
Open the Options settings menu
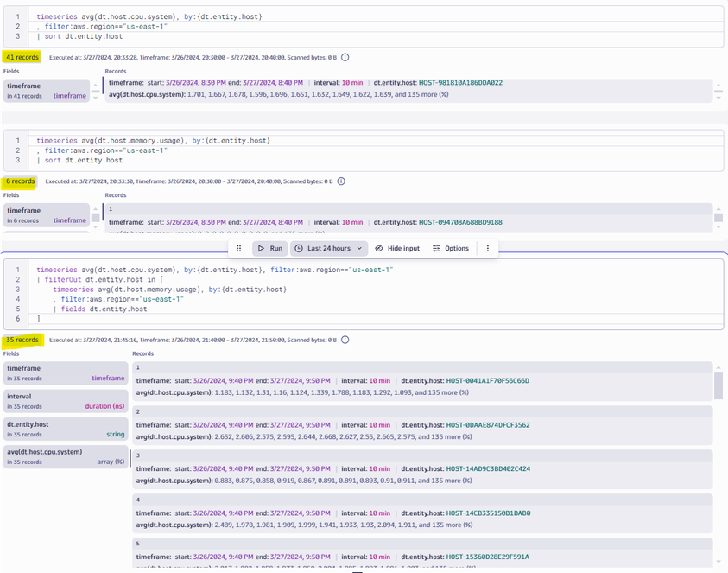(450, 248)
